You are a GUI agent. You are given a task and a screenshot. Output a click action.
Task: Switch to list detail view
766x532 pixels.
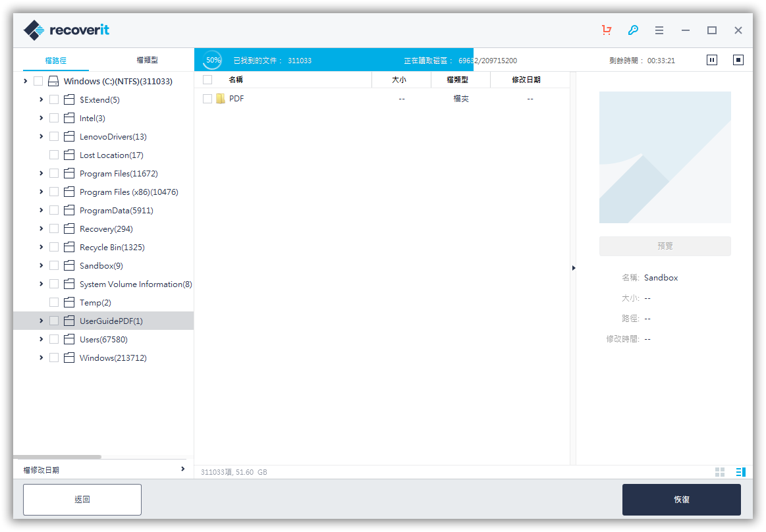[x=740, y=472]
